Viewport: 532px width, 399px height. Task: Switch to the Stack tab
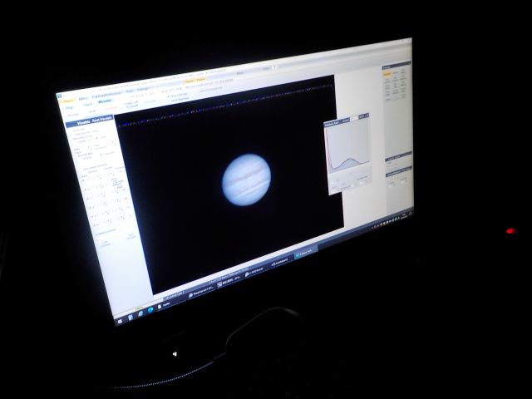point(87,106)
